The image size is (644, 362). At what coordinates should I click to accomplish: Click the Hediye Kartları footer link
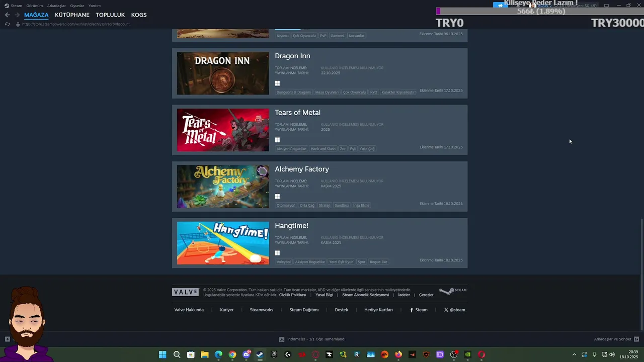(378, 310)
